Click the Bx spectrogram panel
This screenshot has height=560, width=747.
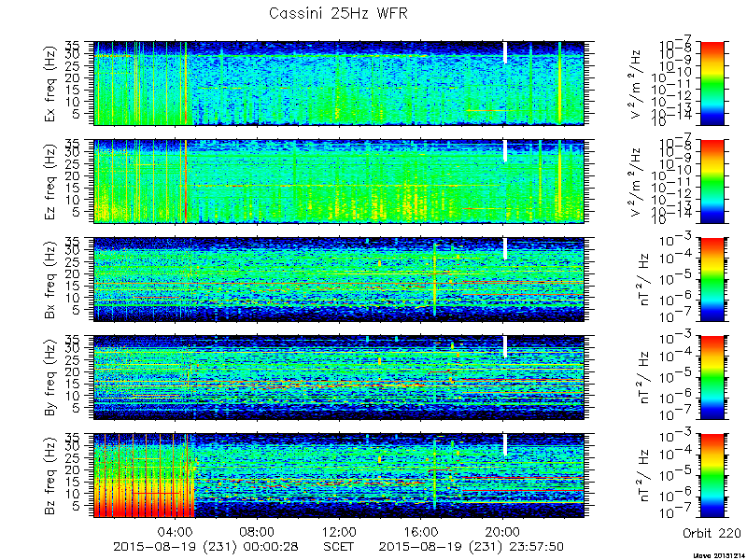(339, 279)
